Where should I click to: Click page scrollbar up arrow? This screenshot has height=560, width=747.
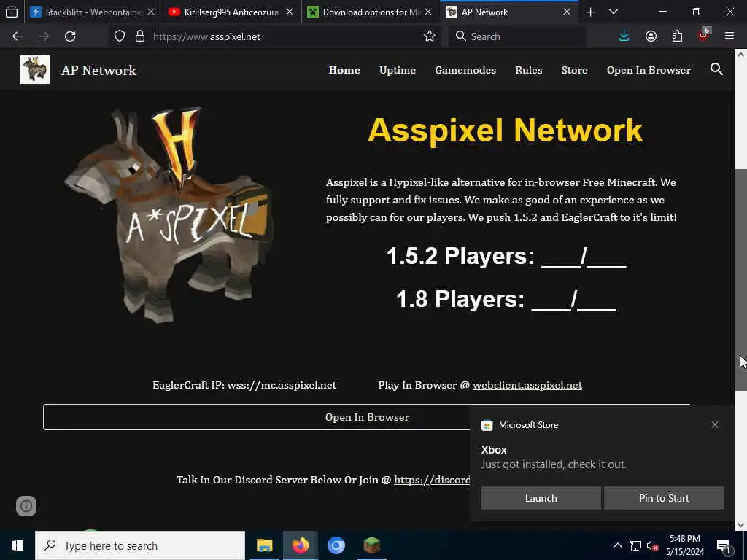point(741,54)
